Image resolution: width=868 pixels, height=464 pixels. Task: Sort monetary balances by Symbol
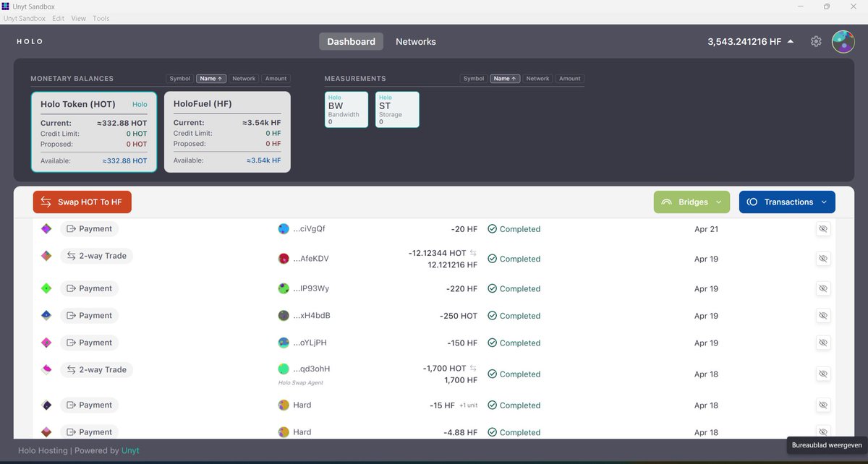pyautogui.click(x=180, y=78)
